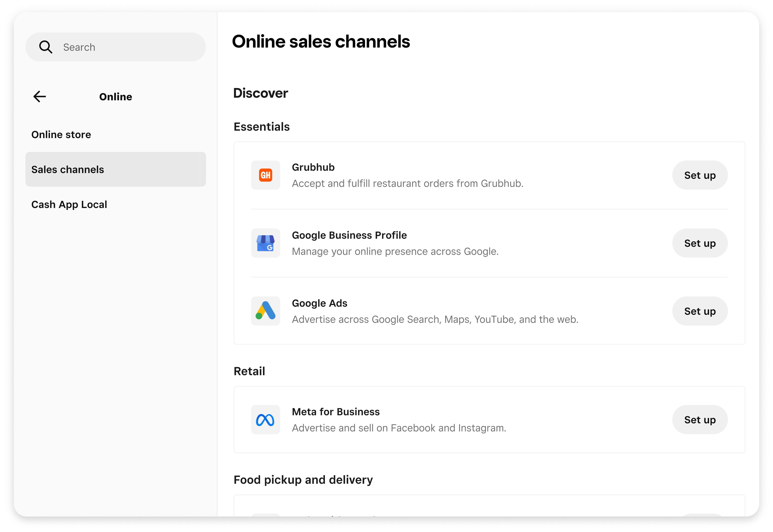Open Cash App Local section
This screenshot has height=532, width=773.
tap(69, 204)
